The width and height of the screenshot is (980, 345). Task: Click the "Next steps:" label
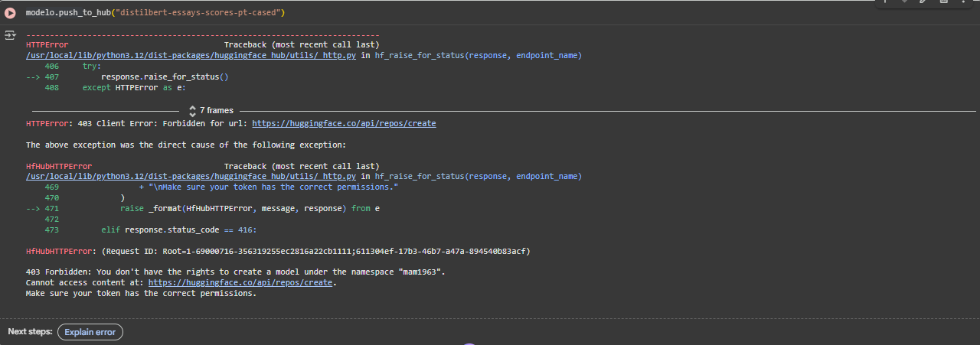point(30,332)
